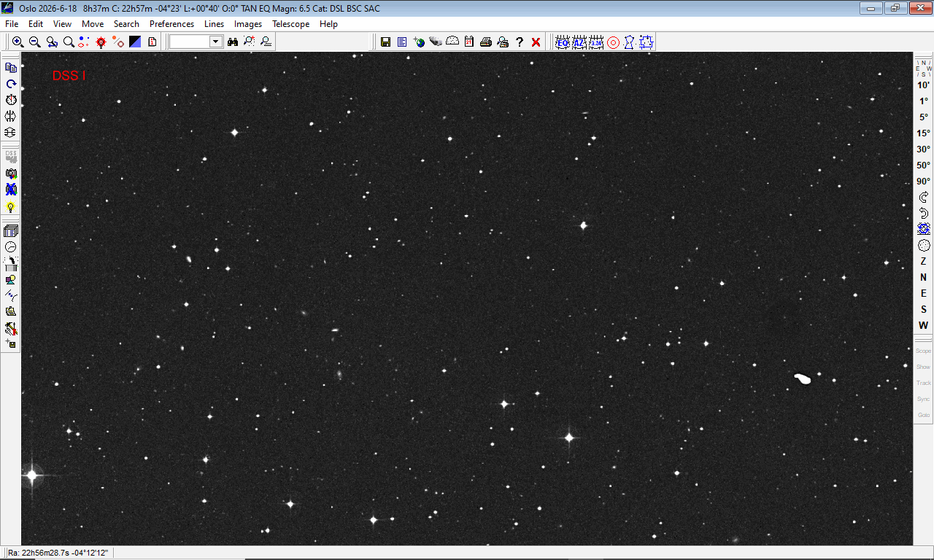Open the Telescope menu
This screenshot has width=934, height=560.
point(290,24)
